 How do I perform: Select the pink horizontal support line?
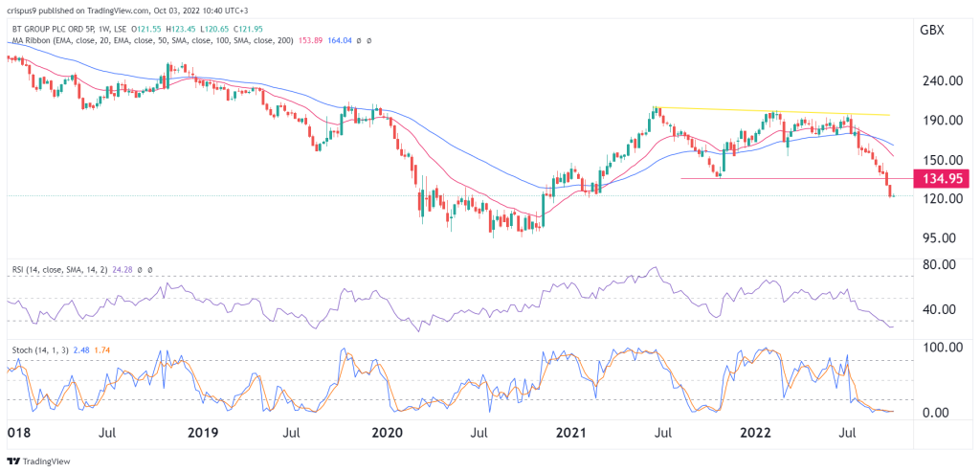(x=785, y=178)
